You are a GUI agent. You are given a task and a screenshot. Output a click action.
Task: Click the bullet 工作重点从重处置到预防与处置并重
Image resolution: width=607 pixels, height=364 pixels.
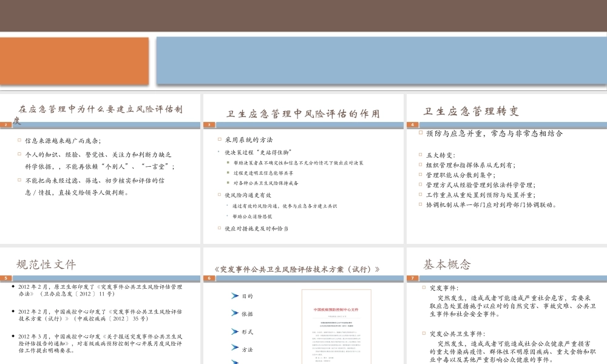(481, 195)
